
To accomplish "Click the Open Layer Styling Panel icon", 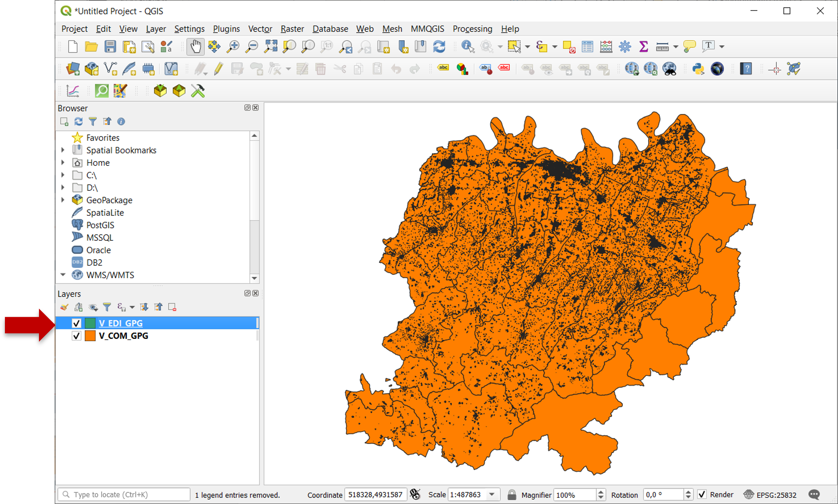I will (x=64, y=307).
